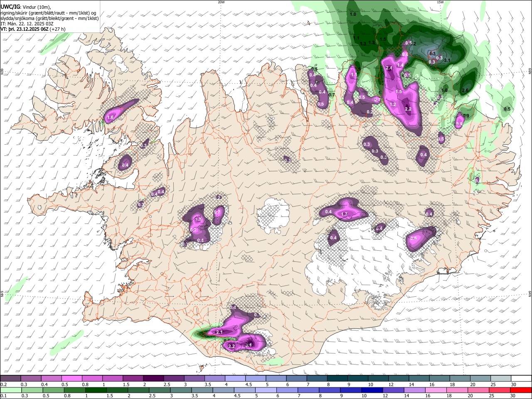Pick the coral red swatch at 25 in lower legend row
Viewport: 532px width, 399px height.
[x=500, y=390]
